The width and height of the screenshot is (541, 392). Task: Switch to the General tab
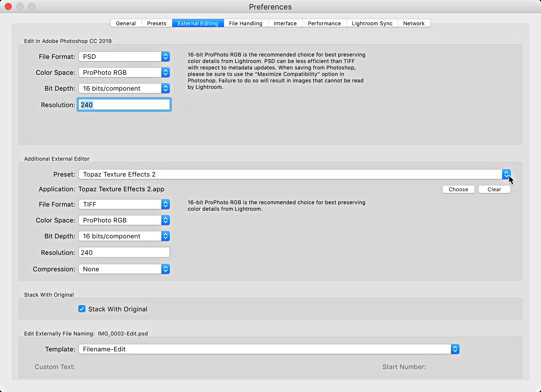pos(126,23)
